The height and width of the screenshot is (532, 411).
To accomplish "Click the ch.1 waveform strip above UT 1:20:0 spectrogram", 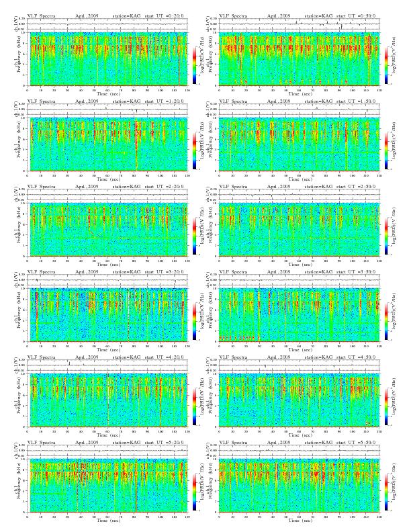I will point(107,109).
